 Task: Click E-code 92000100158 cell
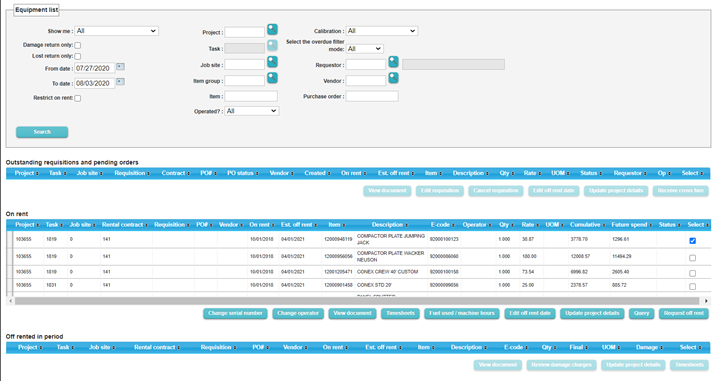tap(444, 272)
